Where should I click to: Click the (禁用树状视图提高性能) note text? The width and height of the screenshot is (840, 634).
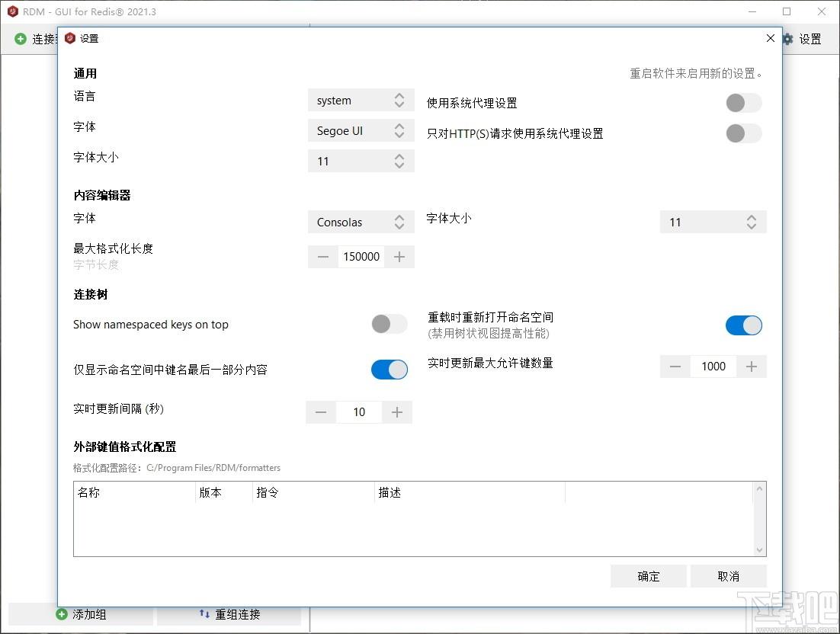489,334
